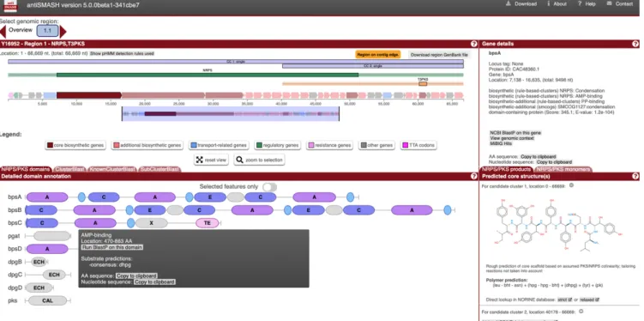Open help icon for Region 1 panel

point(474,44)
